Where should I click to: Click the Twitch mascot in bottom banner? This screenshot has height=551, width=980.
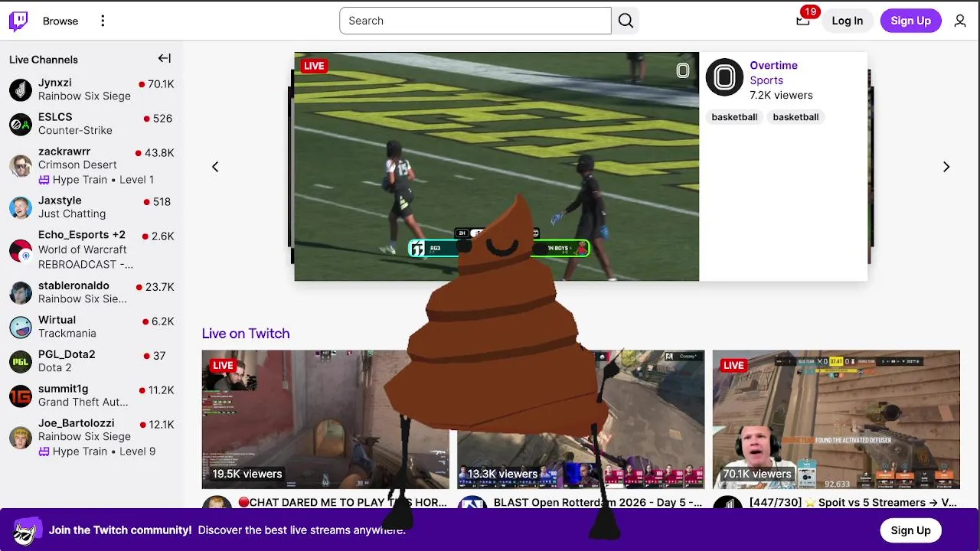[x=26, y=530]
